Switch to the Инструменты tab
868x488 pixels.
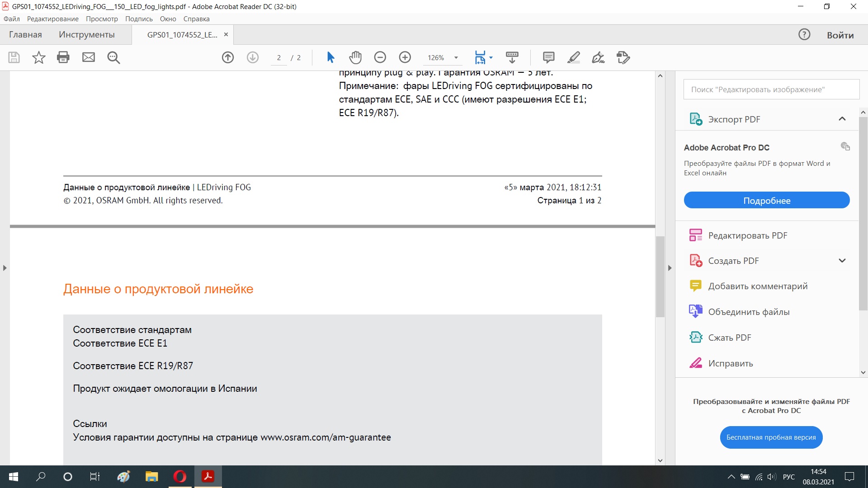point(87,35)
